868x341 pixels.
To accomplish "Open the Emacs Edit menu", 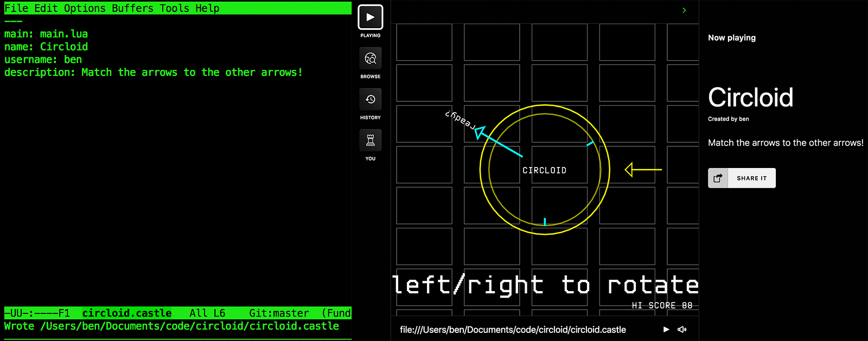I will pos(46,8).
